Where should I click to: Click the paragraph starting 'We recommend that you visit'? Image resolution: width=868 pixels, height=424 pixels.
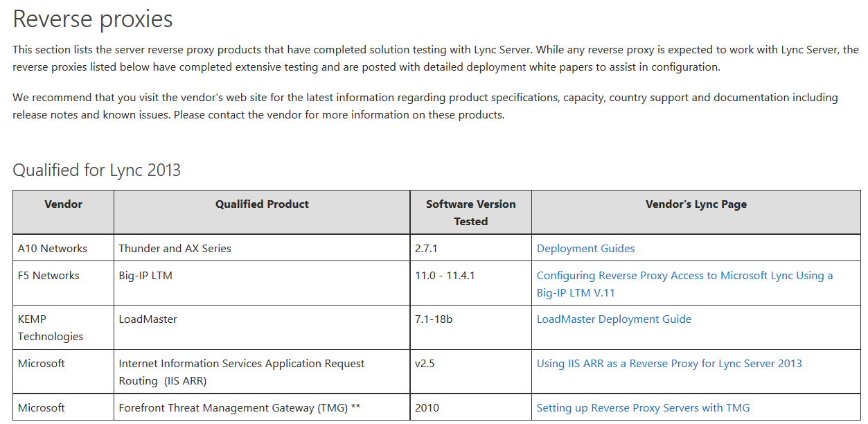pyautogui.click(x=425, y=106)
